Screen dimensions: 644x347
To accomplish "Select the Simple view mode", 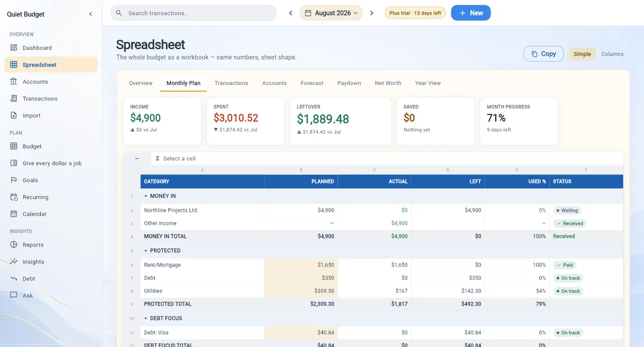I will pyautogui.click(x=582, y=54).
